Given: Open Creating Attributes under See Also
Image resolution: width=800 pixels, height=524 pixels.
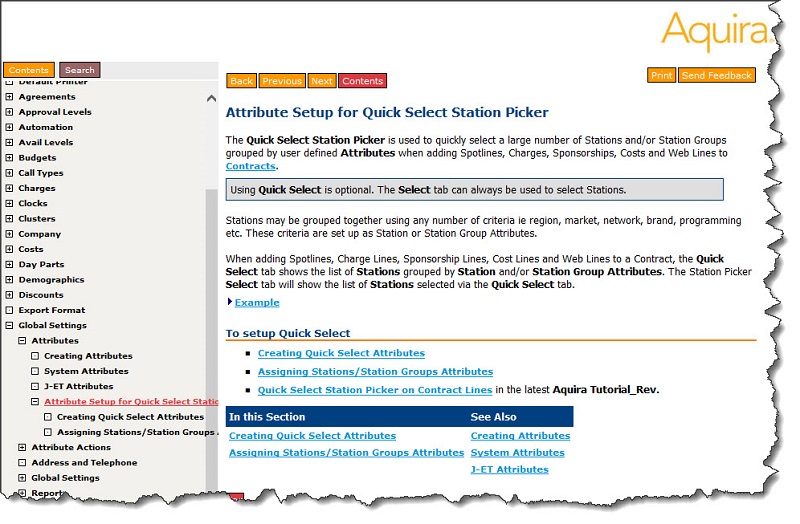Looking at the screenshot, I should click(x=520, y=436).
